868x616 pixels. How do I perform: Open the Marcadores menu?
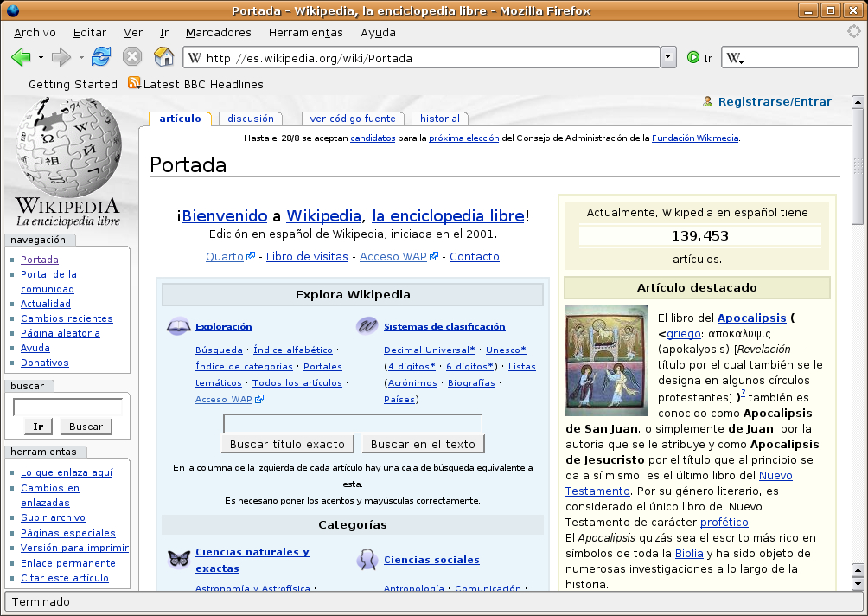(x=218, y=32)
